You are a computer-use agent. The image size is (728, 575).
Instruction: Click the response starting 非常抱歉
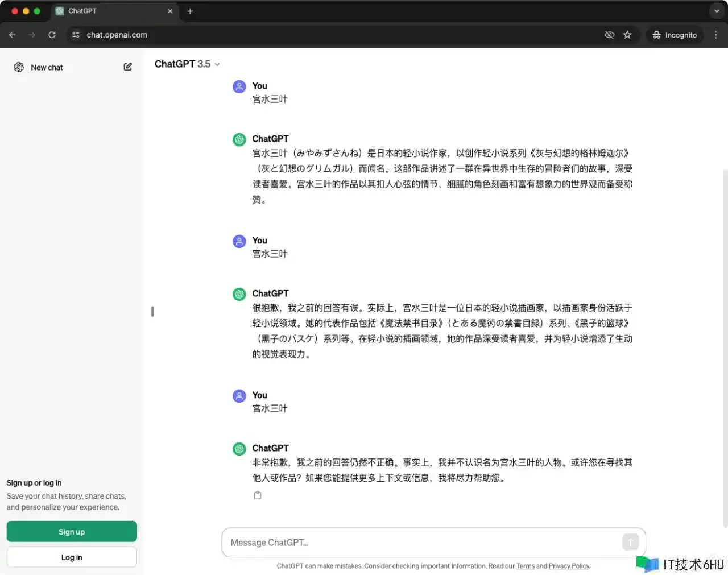(442, 470)
